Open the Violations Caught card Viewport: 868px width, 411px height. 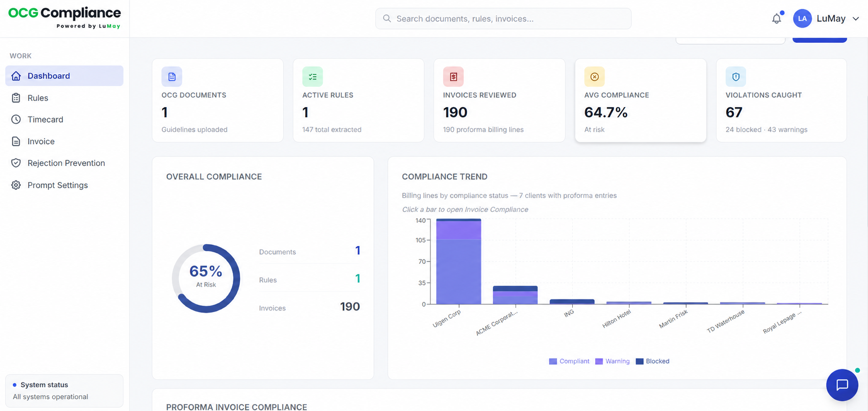point(781,100)
